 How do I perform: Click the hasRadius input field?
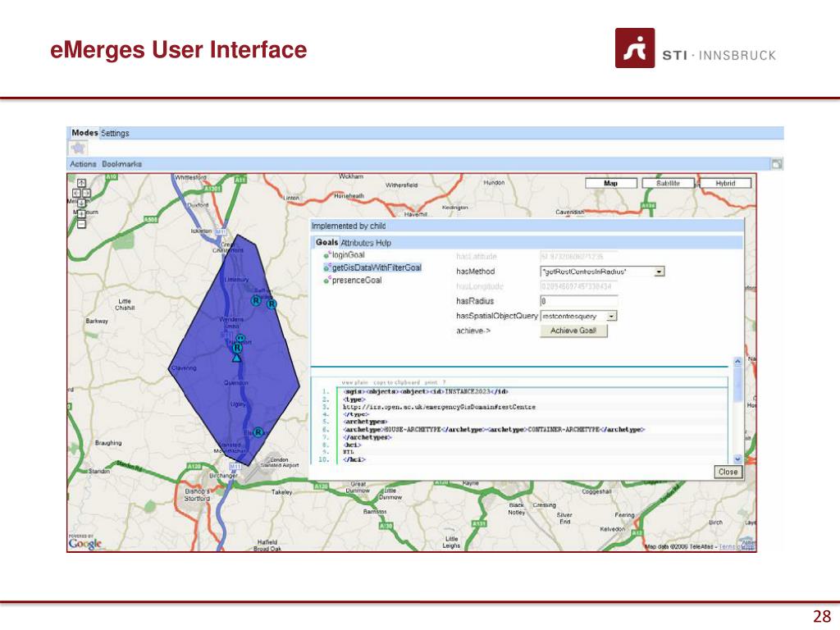pyautogui.click(x=579, y=301)
